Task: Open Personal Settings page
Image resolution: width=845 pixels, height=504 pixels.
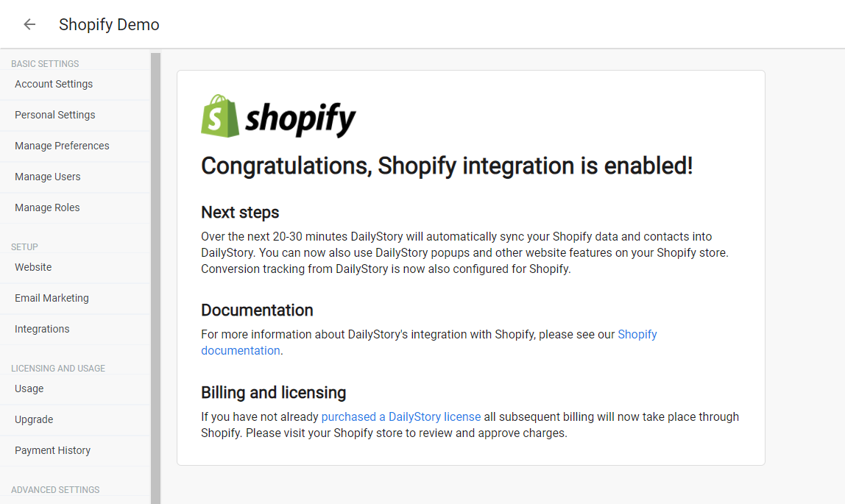Action: tap(75, 116)
